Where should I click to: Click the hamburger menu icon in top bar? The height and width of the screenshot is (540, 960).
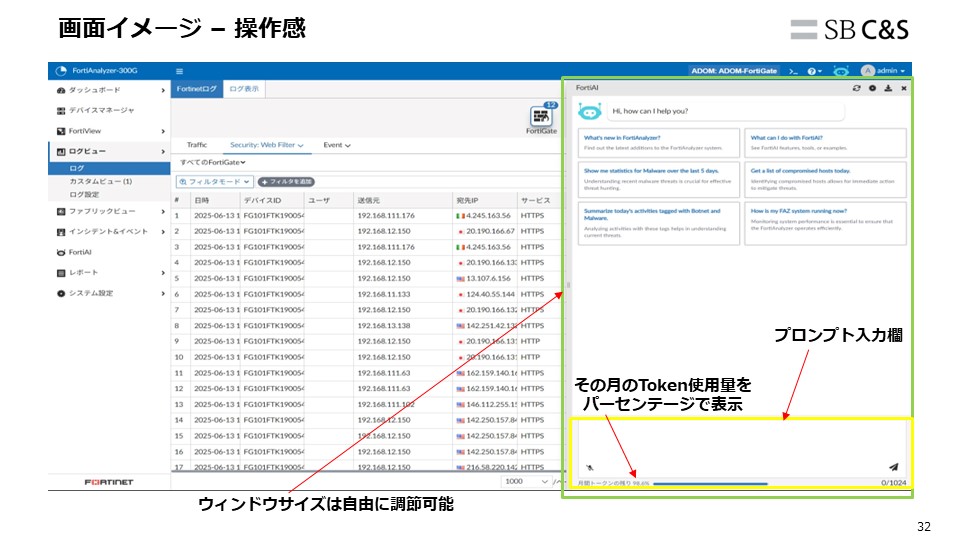pos(180,71)
